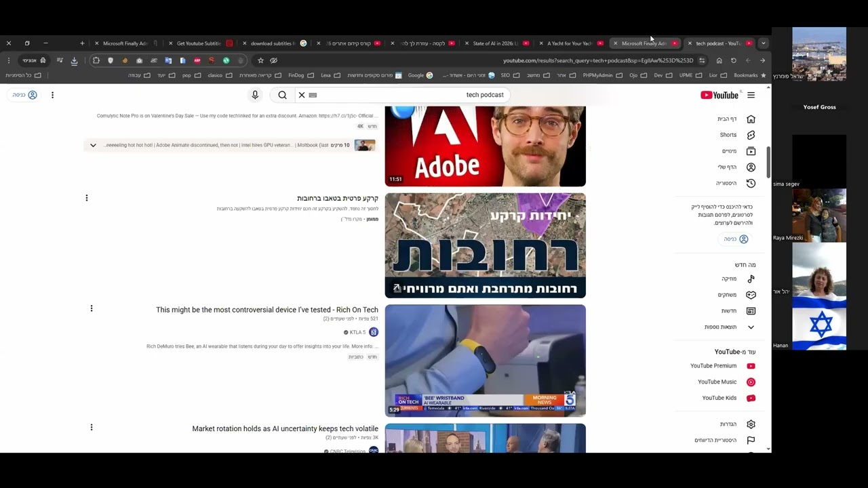
Task: Open משחקים gaming category in sidebar
Action: pos(736,295)
